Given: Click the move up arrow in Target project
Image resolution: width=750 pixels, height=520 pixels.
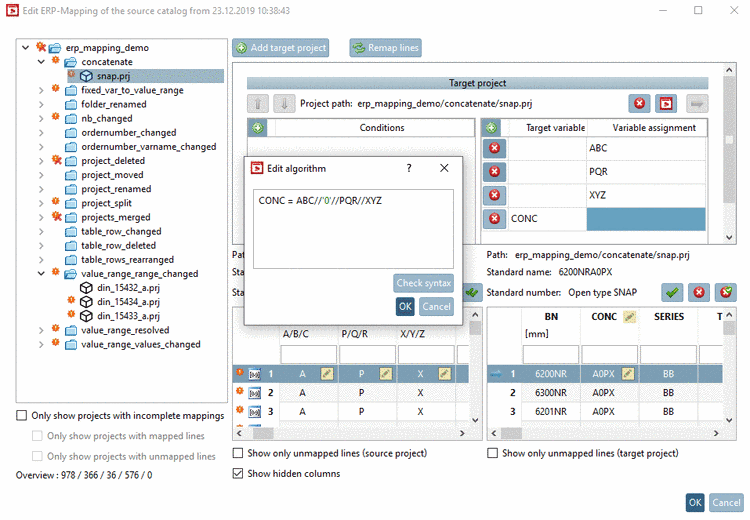Looking at the screenshot, I should pyautogui.click(x=258, y=104).
